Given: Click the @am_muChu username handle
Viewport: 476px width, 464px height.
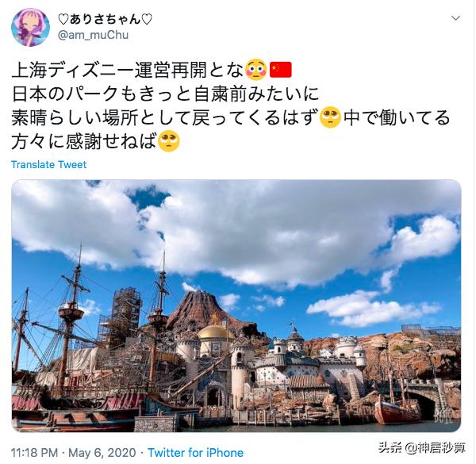Looking at the screenshot, I should pos(93,35).
